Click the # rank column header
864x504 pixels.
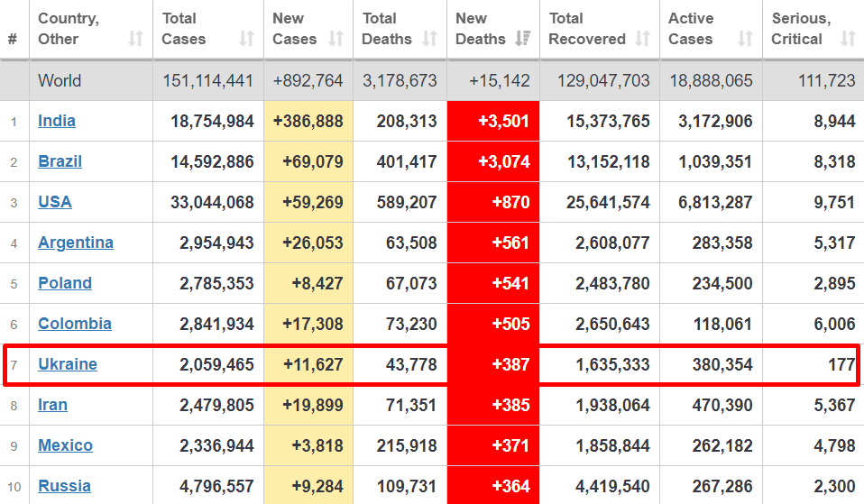coord(13,39)
